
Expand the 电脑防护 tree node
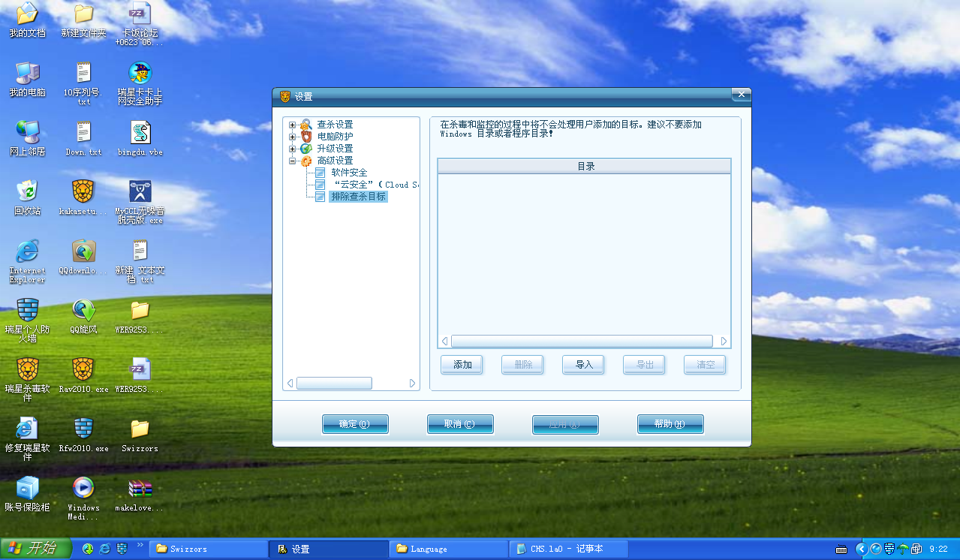(293, 137)
